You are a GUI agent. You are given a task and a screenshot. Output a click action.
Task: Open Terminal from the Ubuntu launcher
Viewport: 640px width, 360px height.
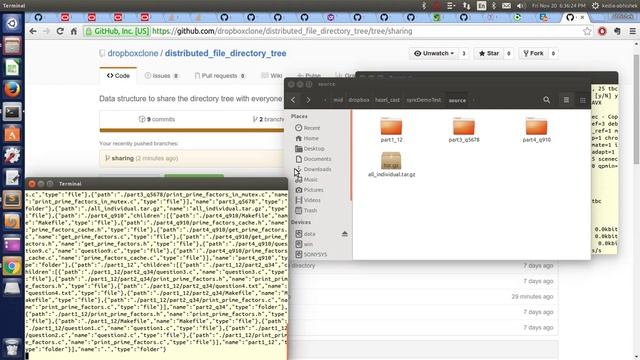[12, 111]
